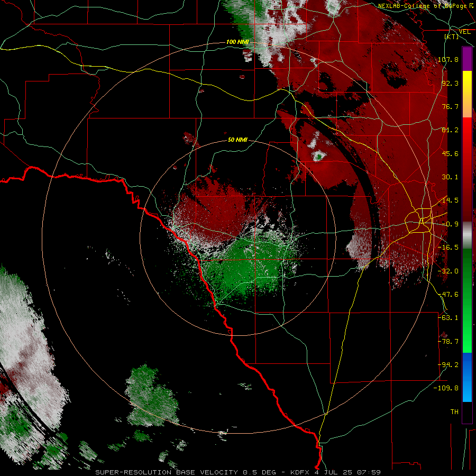
Task: Click the 61.2 velocity scale value
Action: [450, 130]
